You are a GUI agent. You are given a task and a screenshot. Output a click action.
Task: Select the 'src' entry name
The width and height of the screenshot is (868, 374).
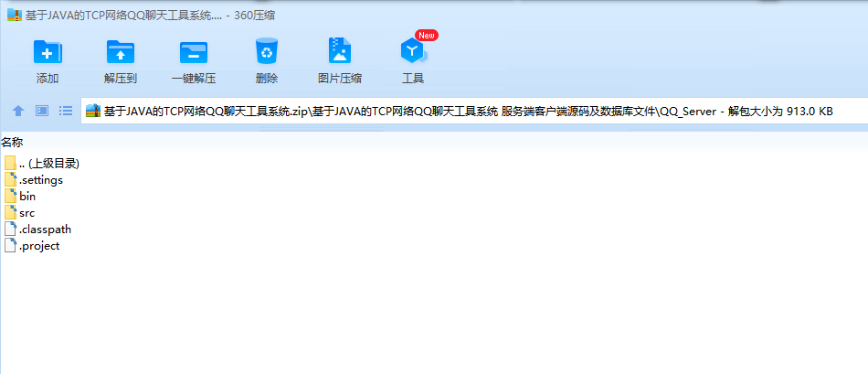pos(27,213)
